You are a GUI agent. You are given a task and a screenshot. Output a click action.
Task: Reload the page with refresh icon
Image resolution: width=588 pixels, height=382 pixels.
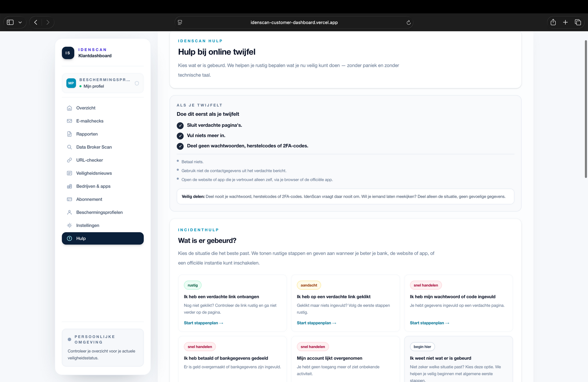point(408,22)
